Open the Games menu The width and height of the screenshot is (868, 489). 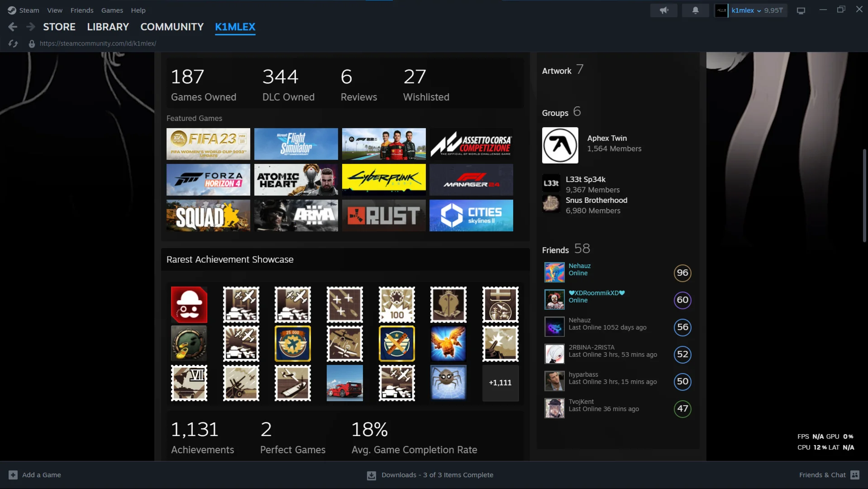[112, 10]
